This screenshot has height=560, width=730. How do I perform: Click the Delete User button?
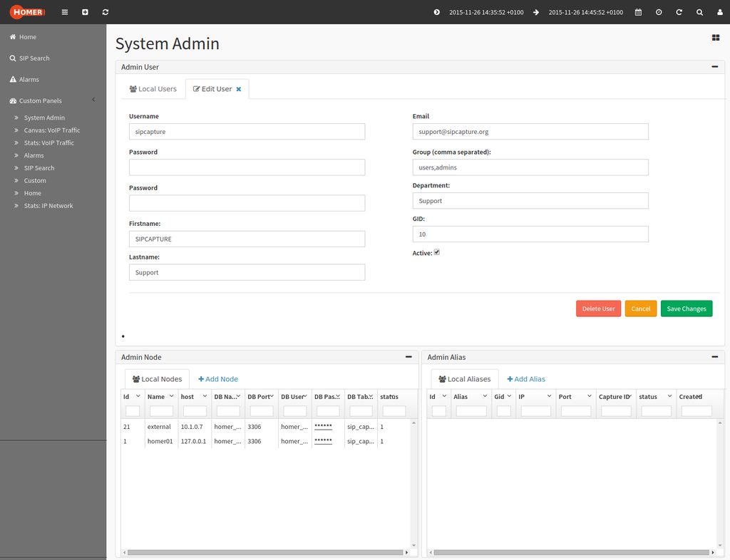(x=598, y=308)
